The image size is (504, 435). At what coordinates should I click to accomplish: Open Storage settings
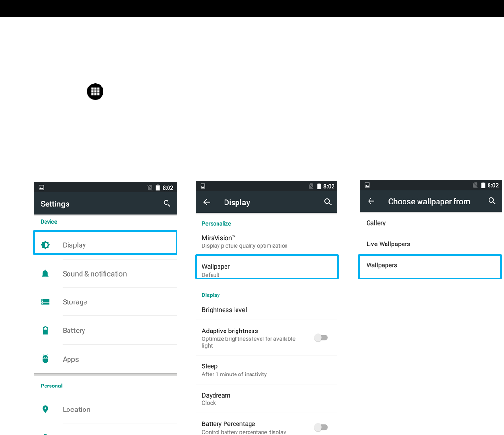105,302
